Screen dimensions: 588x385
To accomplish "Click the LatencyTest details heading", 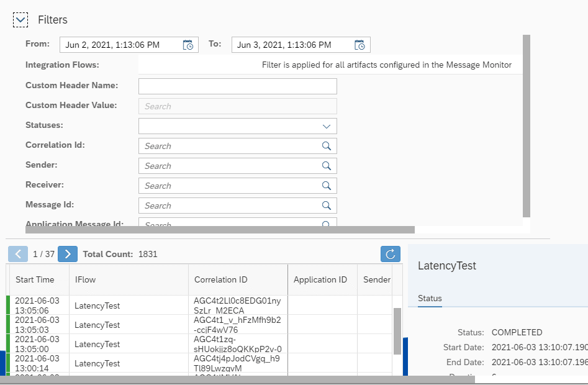I will tap(446, 266).
